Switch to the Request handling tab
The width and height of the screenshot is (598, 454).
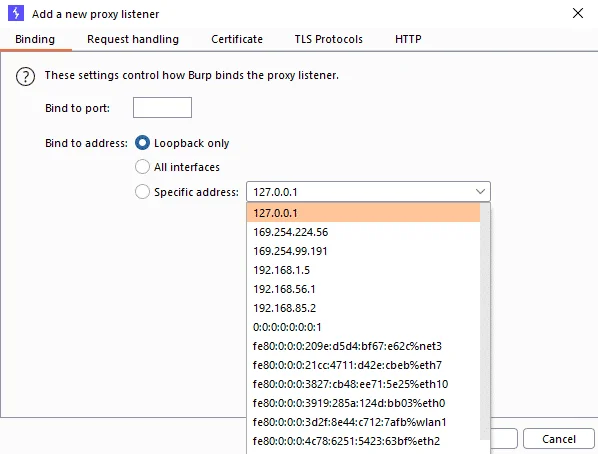(133, 39)
